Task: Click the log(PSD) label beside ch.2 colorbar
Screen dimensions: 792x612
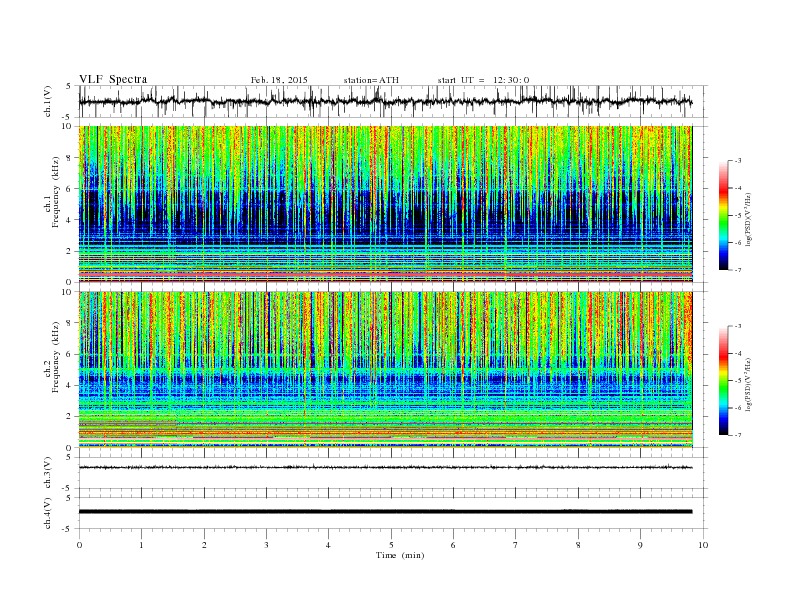Action: [749, 384]
